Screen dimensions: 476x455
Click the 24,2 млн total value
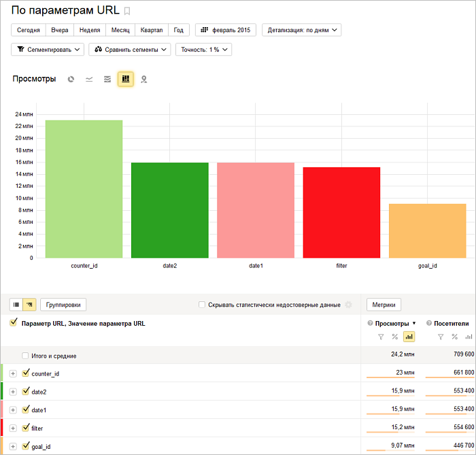coord(403,354)
